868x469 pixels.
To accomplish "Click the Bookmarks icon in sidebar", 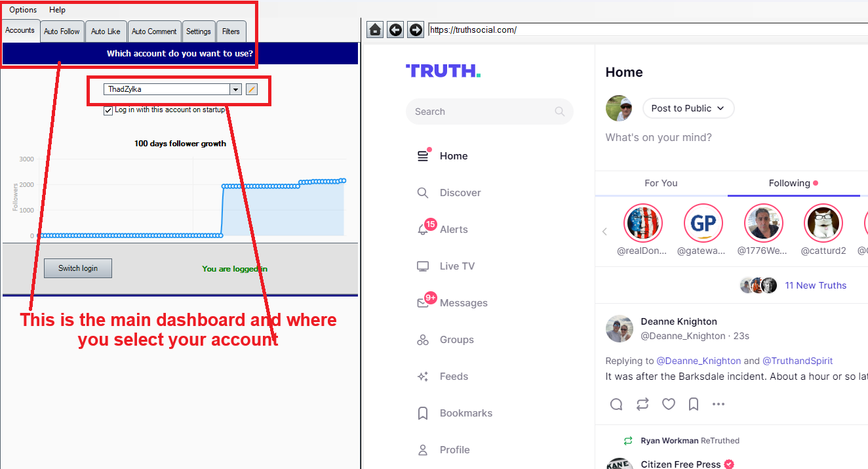I will [x=423, y=413].
